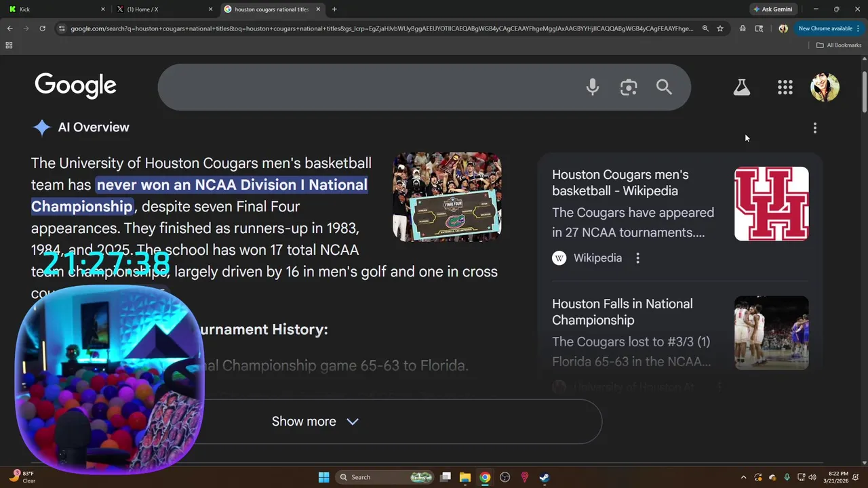The width and height of the screenshot is (868, 488).
Task: Click the URL address bar
Action: coord(382,28)
